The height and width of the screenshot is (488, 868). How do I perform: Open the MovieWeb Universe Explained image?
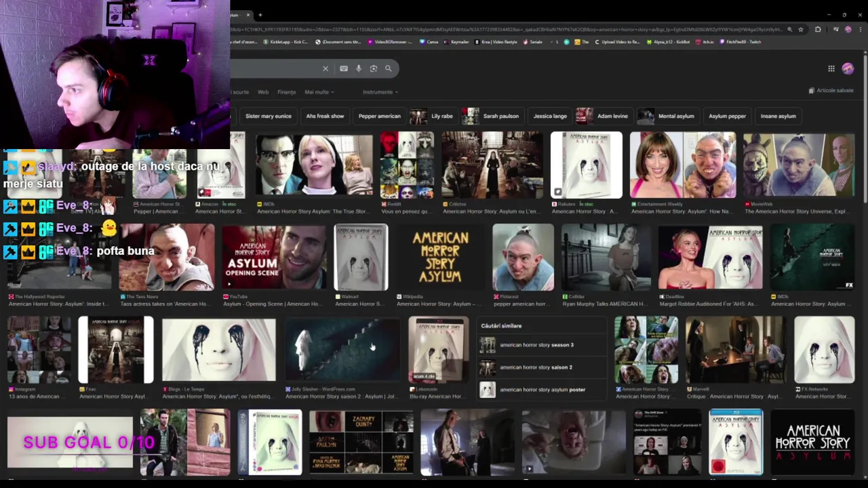coord(799,165)
